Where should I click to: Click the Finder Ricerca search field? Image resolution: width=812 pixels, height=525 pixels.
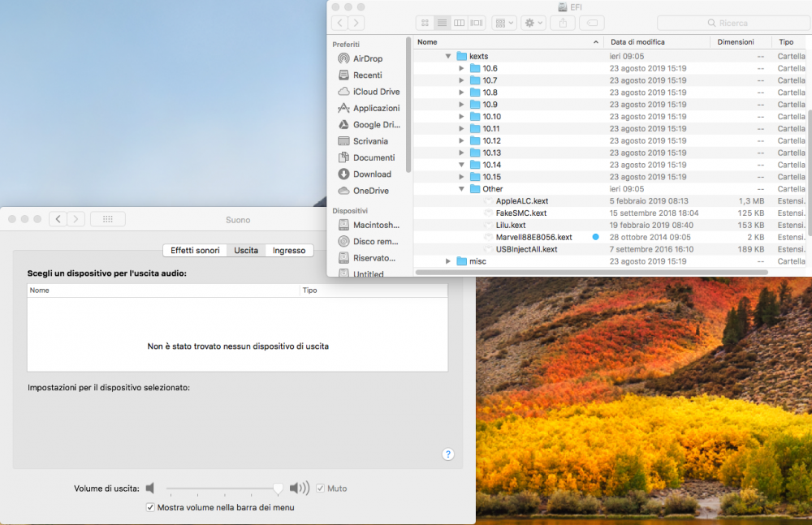pos(733,23)
